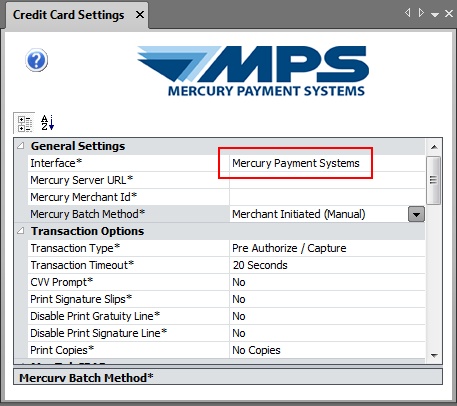The image size is (457, 406).
Task: Click the CVV Prompt No value
Action: point(239,282)
